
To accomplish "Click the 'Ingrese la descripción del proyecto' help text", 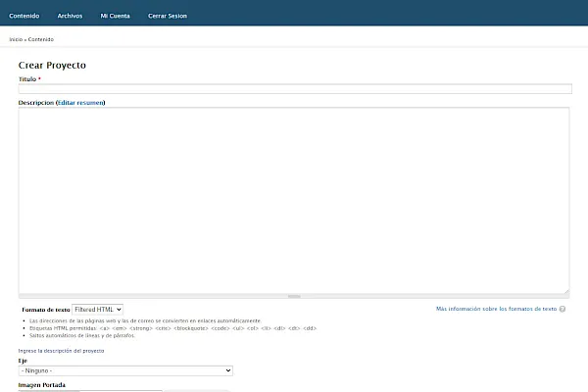I will click(x=61, y=351).
